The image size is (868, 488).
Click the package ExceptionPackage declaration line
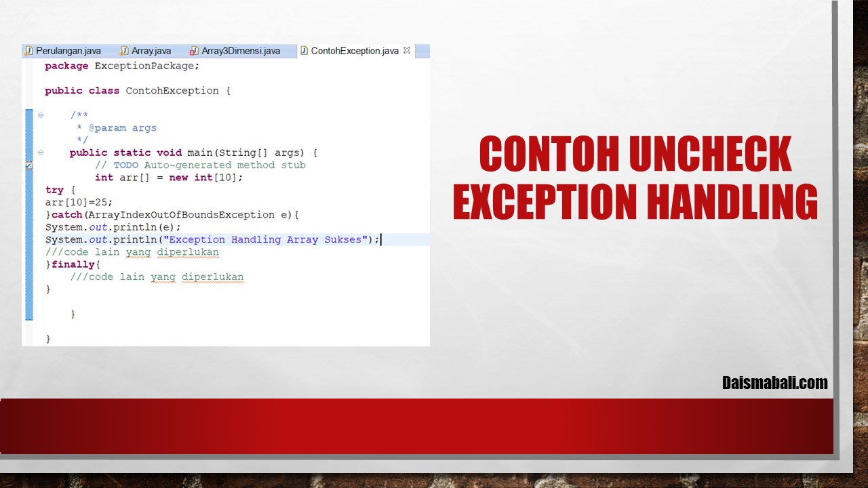click(x=122, y=66)
